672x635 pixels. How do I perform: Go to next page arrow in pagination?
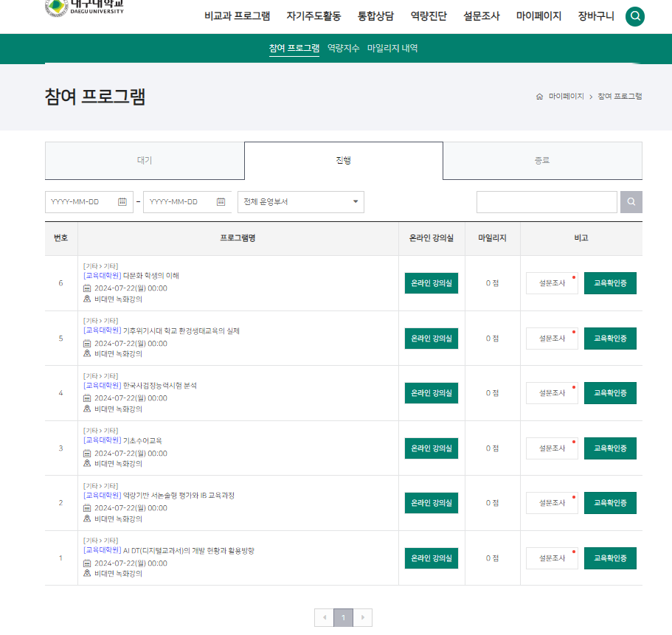[362, 618]
